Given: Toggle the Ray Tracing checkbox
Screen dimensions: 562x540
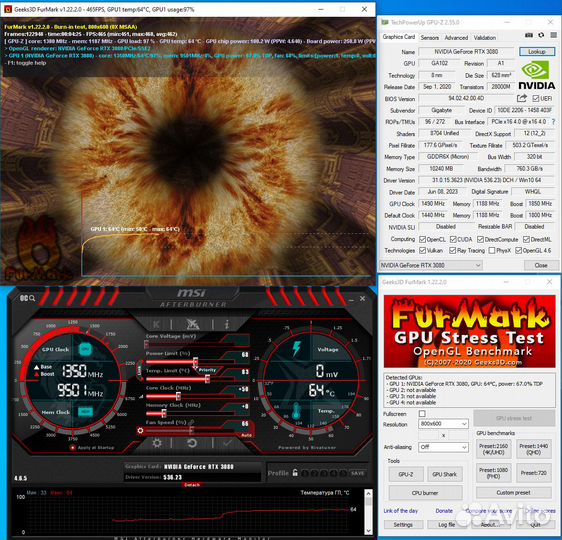Looking at the screenshot, I should click(453, 250).
